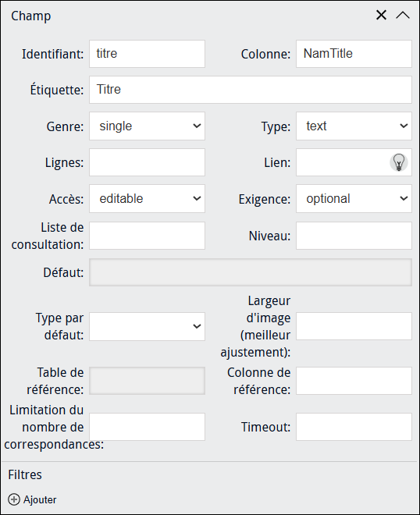
Task: Click the Table de référence field
Action: [x=147, y=381]
